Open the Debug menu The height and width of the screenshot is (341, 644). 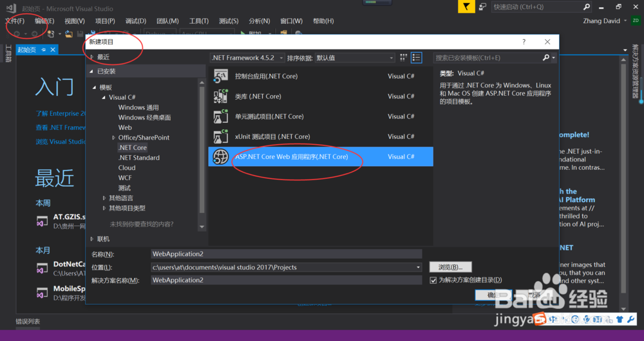[x=136, y=21]
